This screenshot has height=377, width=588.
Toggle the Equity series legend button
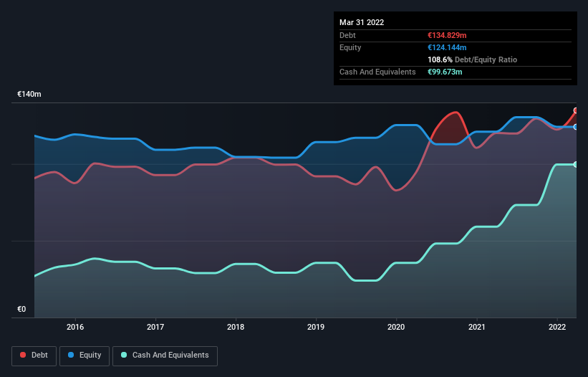[85, 355]
